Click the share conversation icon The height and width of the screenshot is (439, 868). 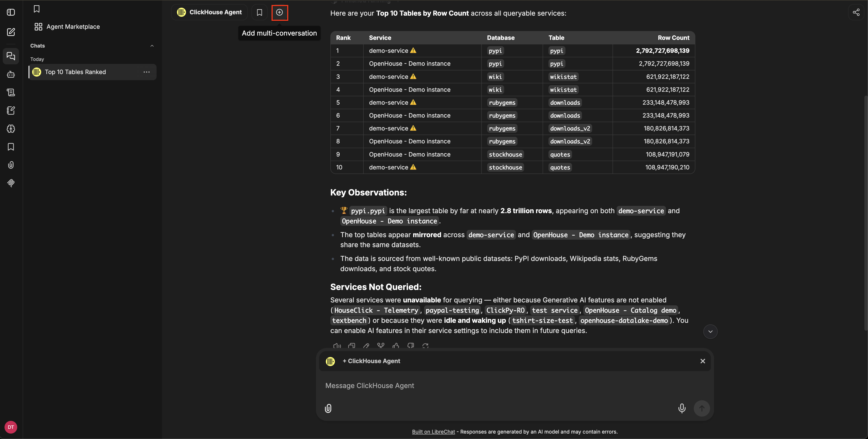click(856, 12)
